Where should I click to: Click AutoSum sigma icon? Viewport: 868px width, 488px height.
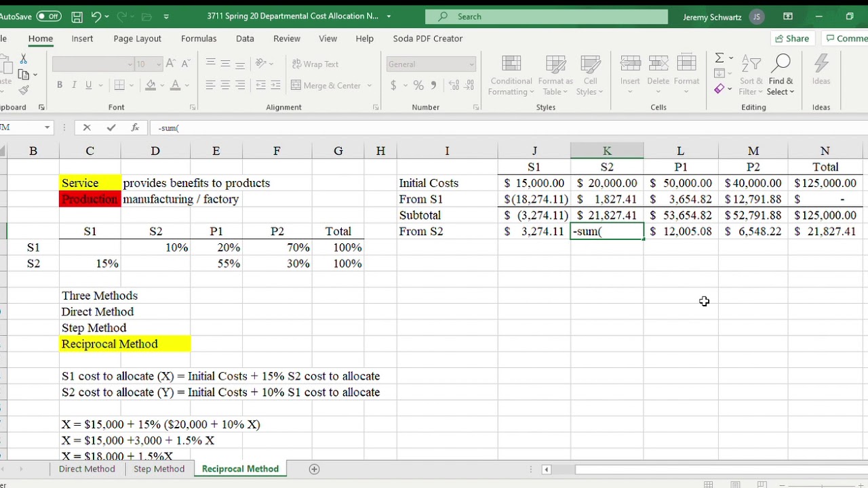coord(719,58)
